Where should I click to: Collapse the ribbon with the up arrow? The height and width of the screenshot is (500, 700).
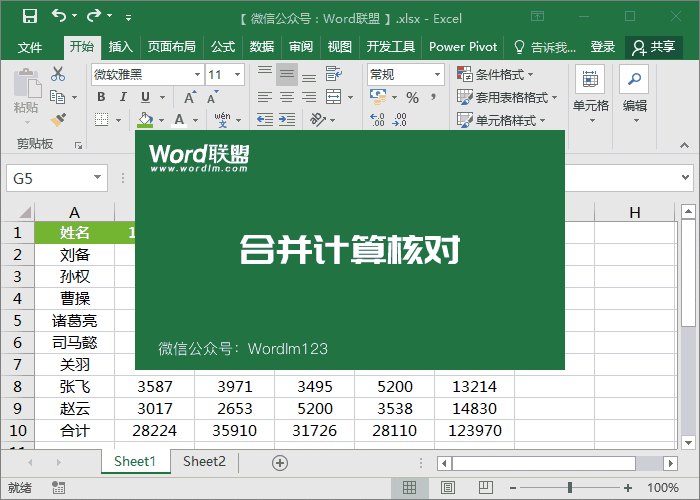[684, 145]
